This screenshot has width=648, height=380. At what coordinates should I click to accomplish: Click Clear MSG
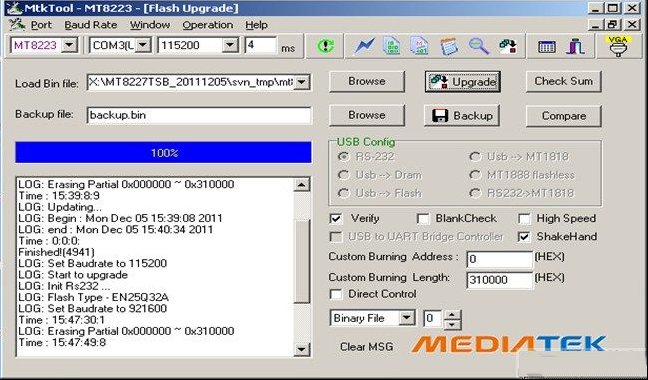click(366, 347)
